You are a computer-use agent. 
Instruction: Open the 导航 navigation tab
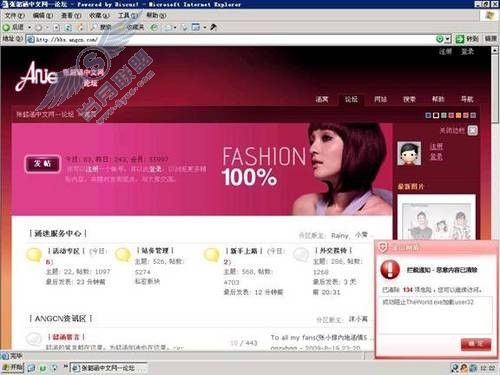(467, 99)
